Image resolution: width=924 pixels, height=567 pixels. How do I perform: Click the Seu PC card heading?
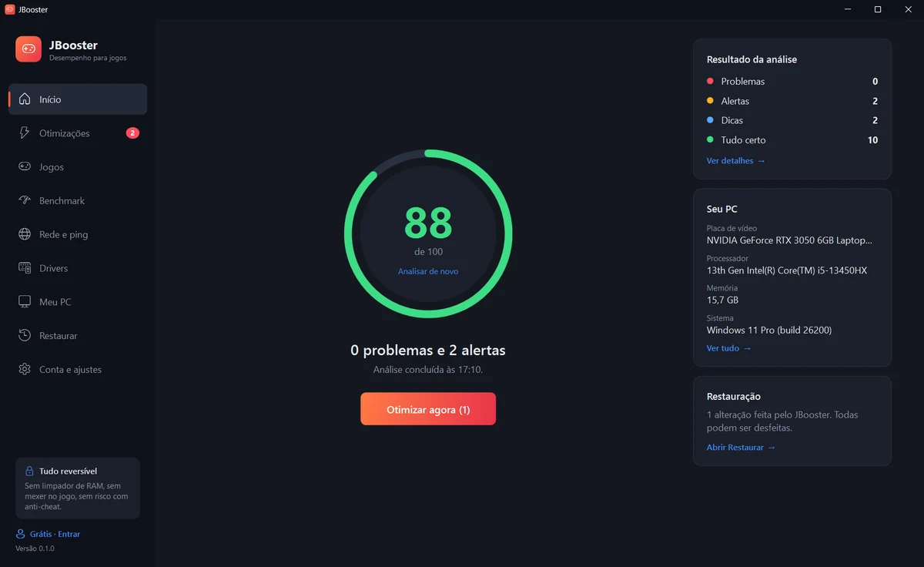[x=722, y=210]
